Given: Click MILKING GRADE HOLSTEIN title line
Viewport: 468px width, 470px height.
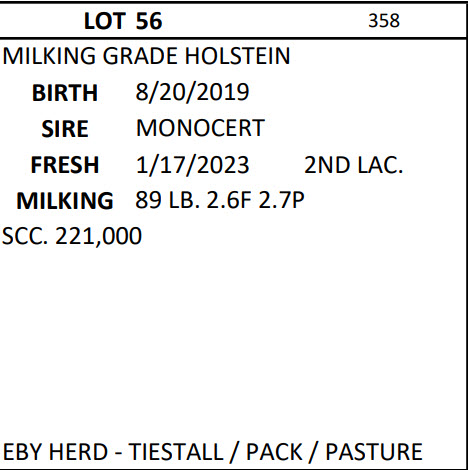Looking at the screenshot, I should (x=146, y=56).
